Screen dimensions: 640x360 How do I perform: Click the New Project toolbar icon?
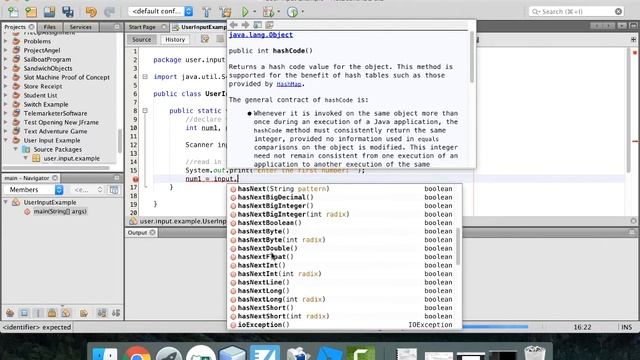point(31,11)
